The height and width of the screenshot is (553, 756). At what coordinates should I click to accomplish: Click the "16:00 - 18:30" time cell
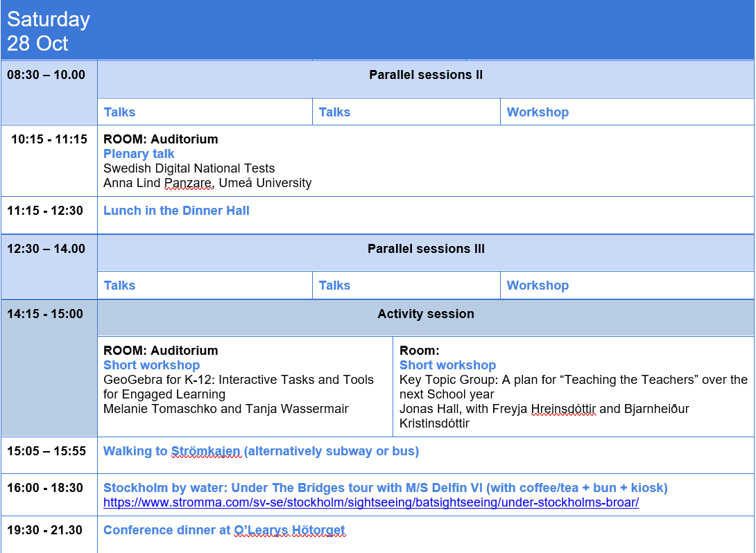click(x=45, y=488)
